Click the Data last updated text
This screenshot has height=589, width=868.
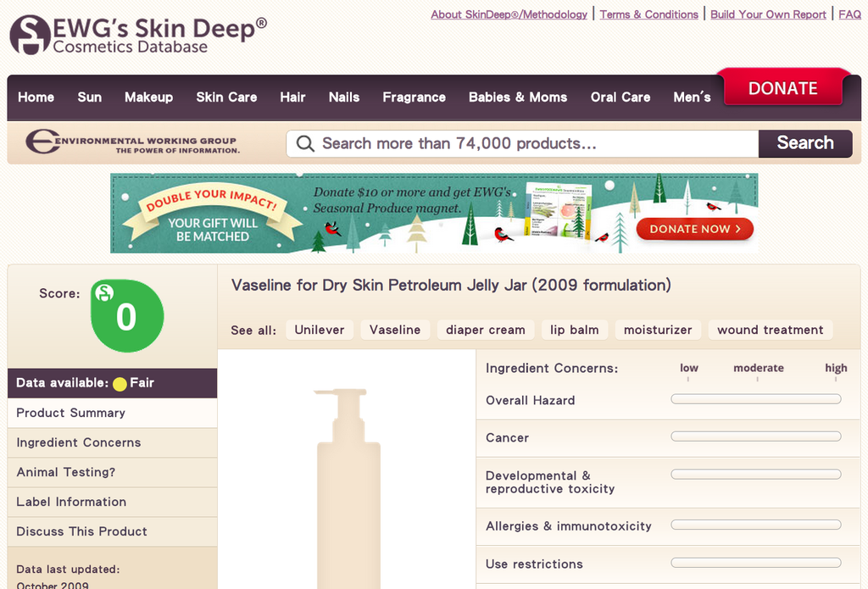(68, 577)
